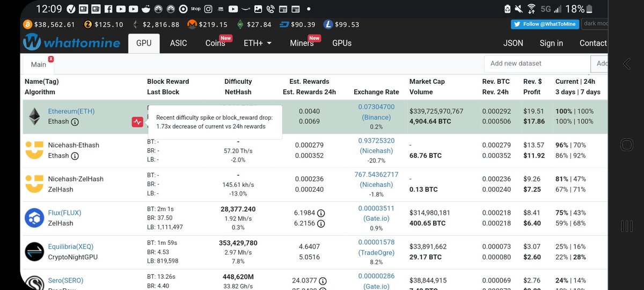Click Sign in
This screenshot has width=644, height=290.
coord(551,43)
